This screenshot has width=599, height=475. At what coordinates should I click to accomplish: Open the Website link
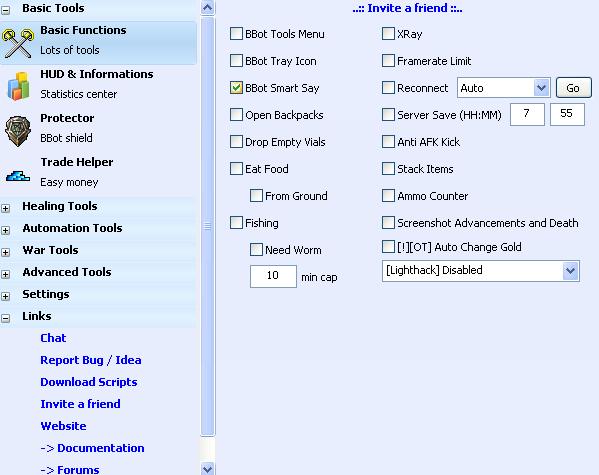pos(63,426)
